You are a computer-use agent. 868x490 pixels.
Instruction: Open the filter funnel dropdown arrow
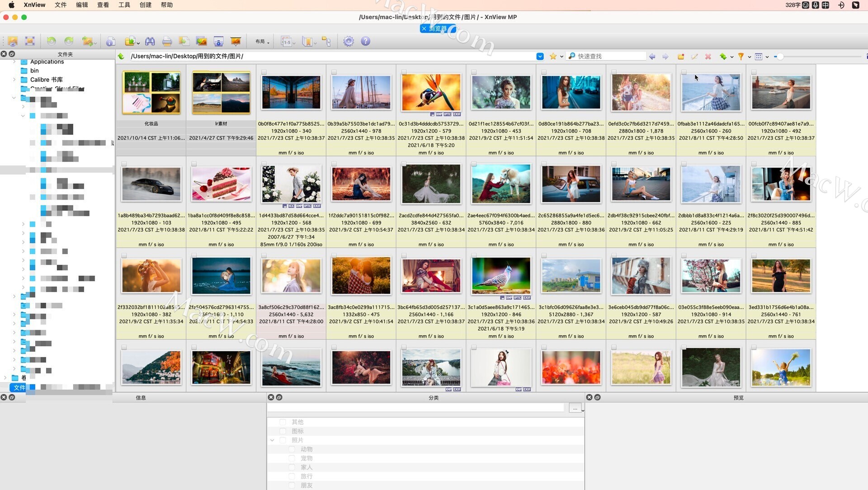point(749,57)
